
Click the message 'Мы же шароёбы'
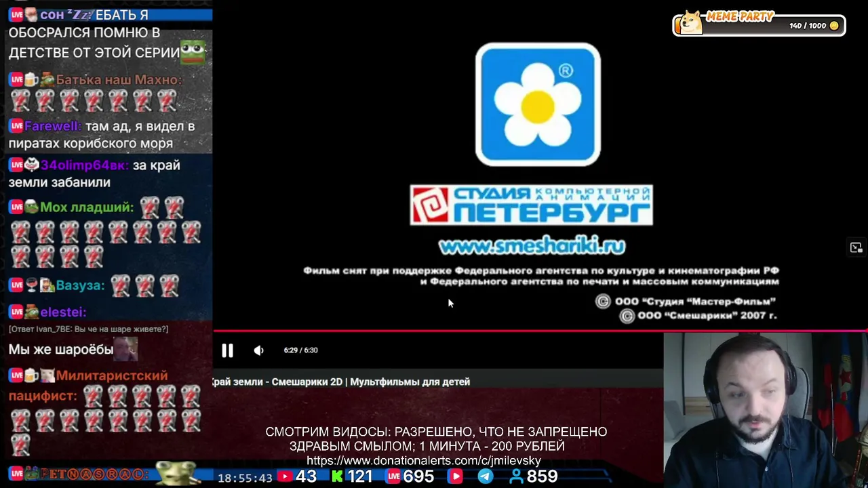(61, 350)
